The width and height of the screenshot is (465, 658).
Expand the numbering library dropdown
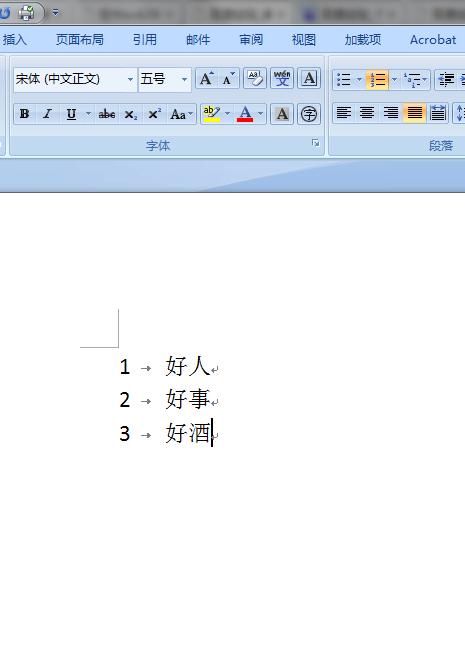tap(394, 79)
